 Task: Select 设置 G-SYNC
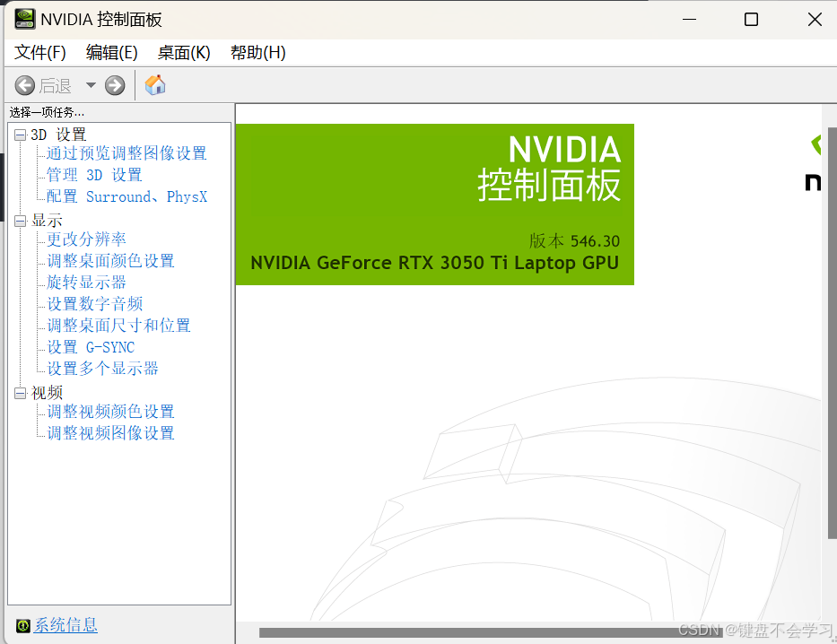click(91, 347)
